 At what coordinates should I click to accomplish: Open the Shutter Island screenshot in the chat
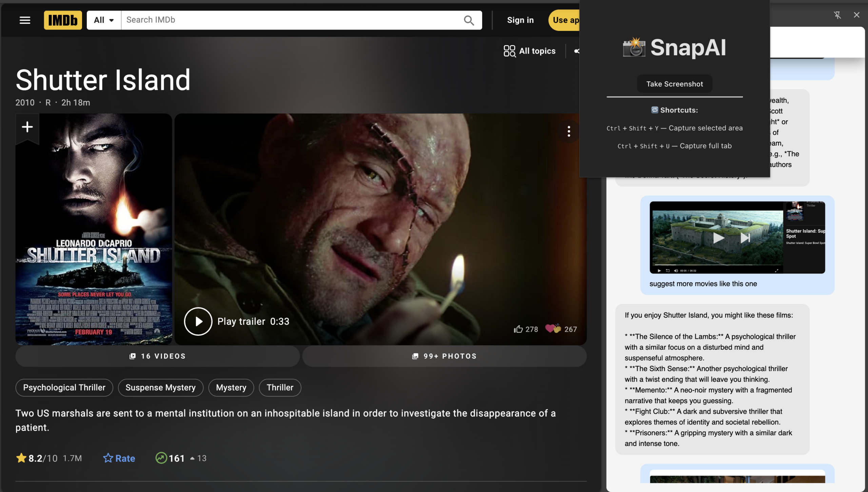[x=737, y=238]
